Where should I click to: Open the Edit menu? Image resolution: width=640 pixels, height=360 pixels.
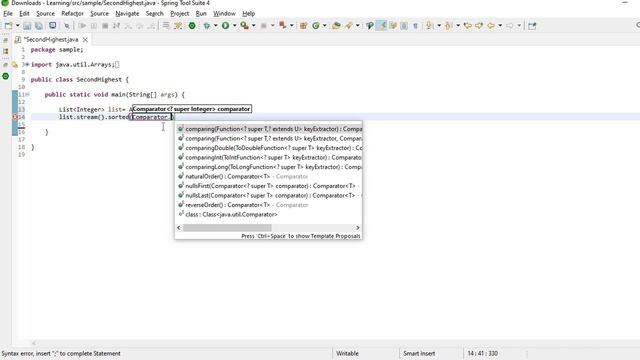click(x=24, y=13)
